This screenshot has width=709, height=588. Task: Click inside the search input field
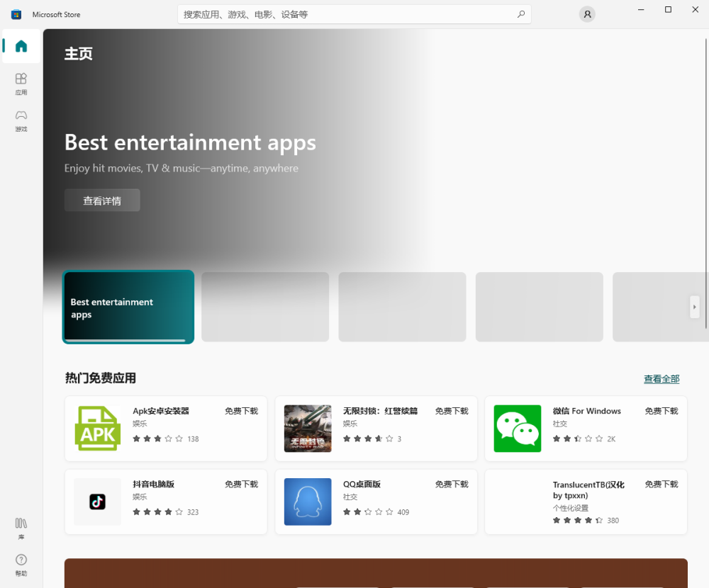348,14
